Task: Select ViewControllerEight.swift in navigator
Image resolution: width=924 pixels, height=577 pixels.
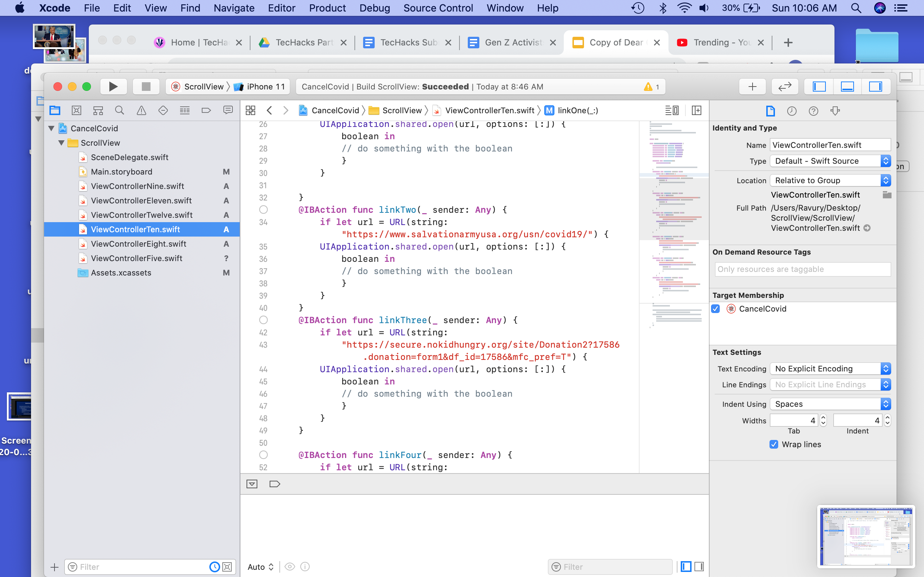Action: tap(138, 244)
